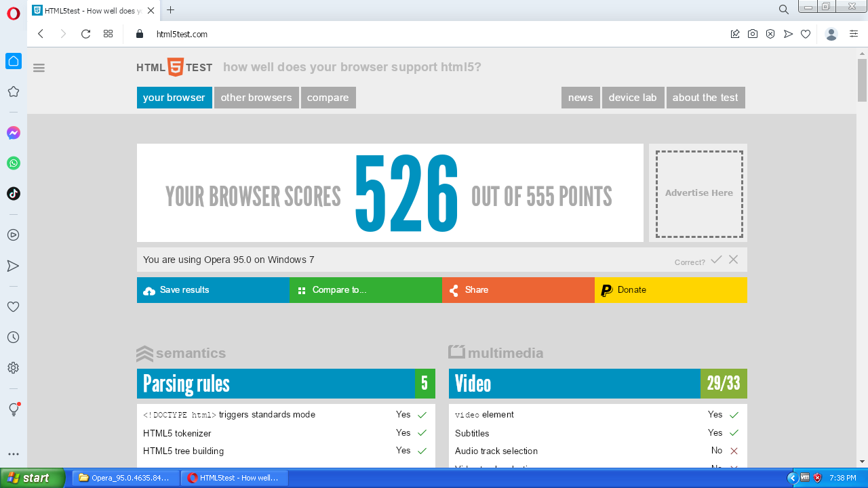
Task: Open History clock icon in sidebar
Action: [14, 338]
